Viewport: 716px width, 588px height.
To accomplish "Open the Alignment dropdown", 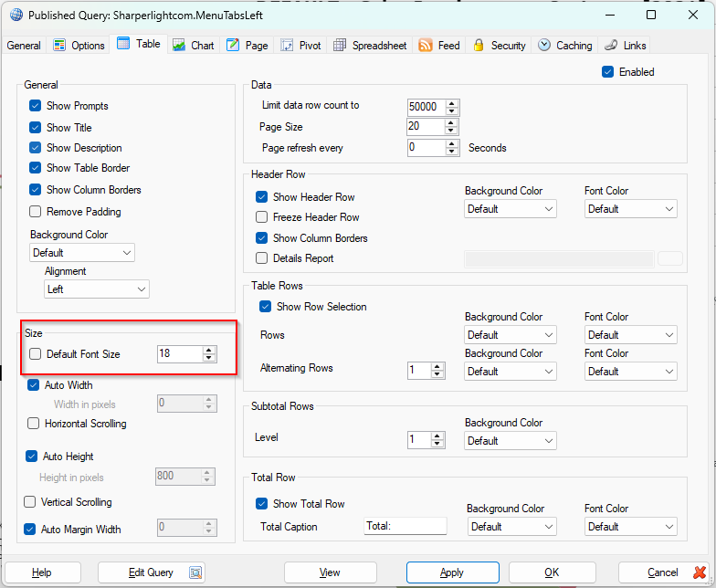I will pos(97,289).
